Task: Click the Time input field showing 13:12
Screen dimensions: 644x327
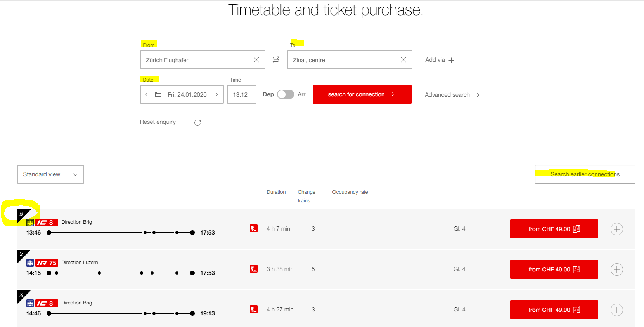Action: pyautogui.click(x=241, y=94)
